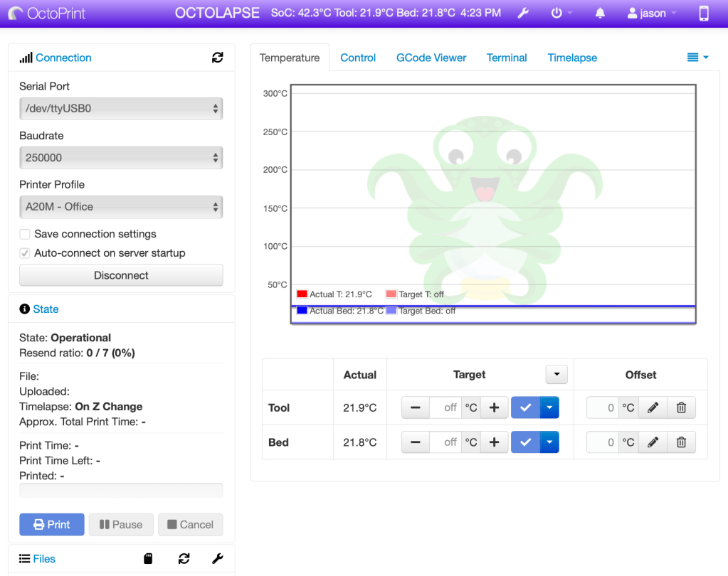Click the Disconnect button
Viewport: 728px width, 576px height.
(121, 275)
